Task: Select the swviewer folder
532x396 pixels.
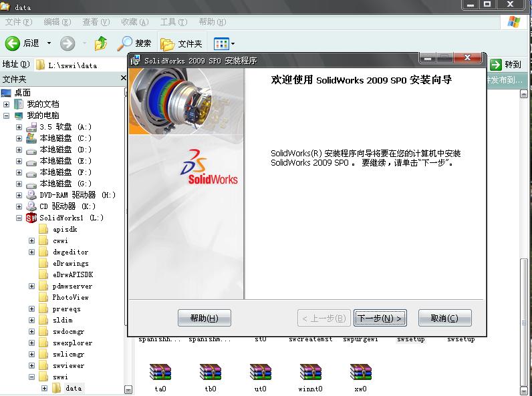Action: (69, 365)
